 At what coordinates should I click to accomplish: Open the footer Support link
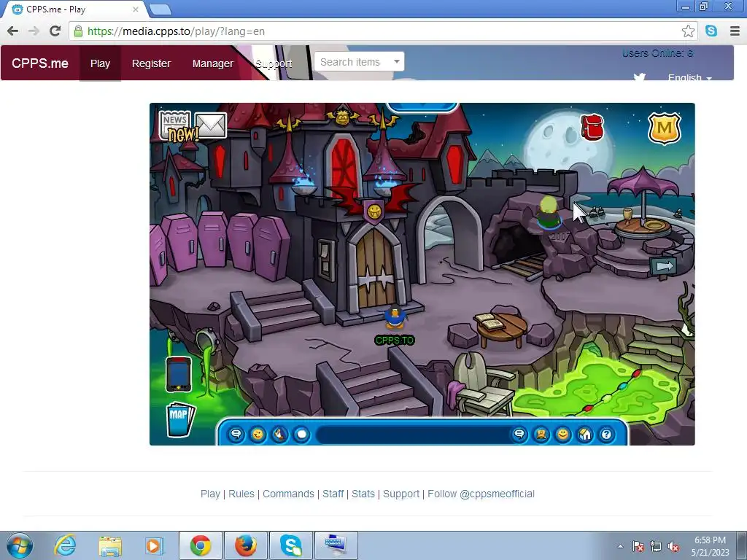tap(401, 494)
